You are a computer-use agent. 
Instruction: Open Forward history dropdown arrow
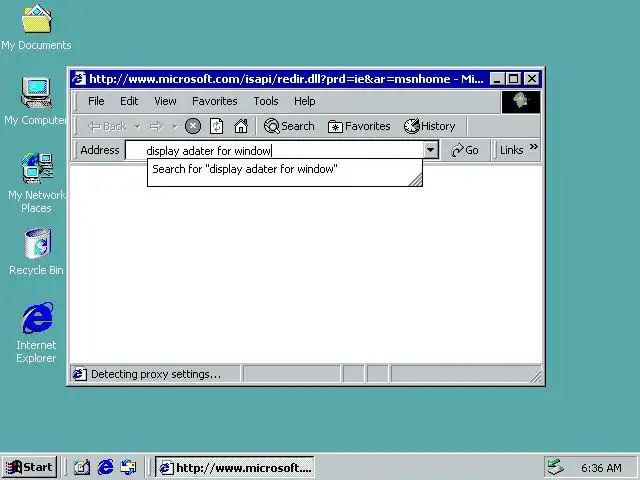175,127
